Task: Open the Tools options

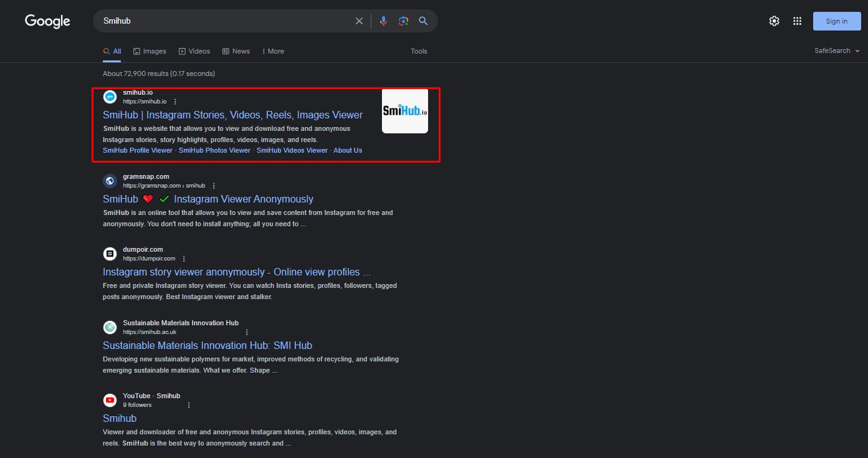Action: point(419,51)
